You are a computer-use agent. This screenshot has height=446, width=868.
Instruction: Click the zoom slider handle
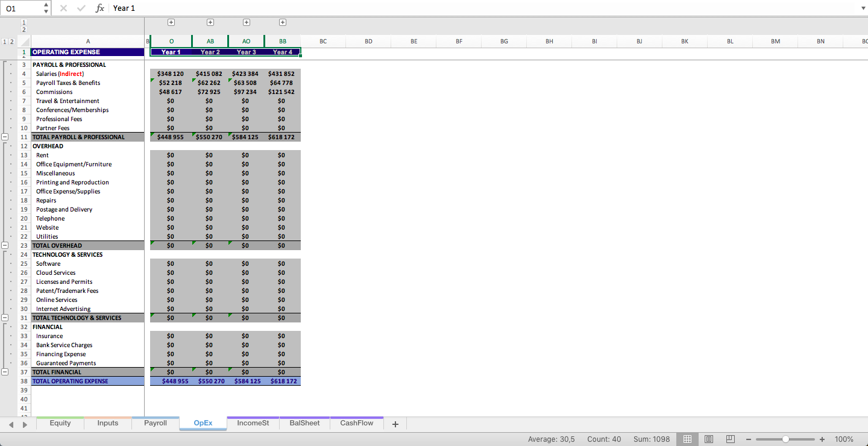pos(785,439)
